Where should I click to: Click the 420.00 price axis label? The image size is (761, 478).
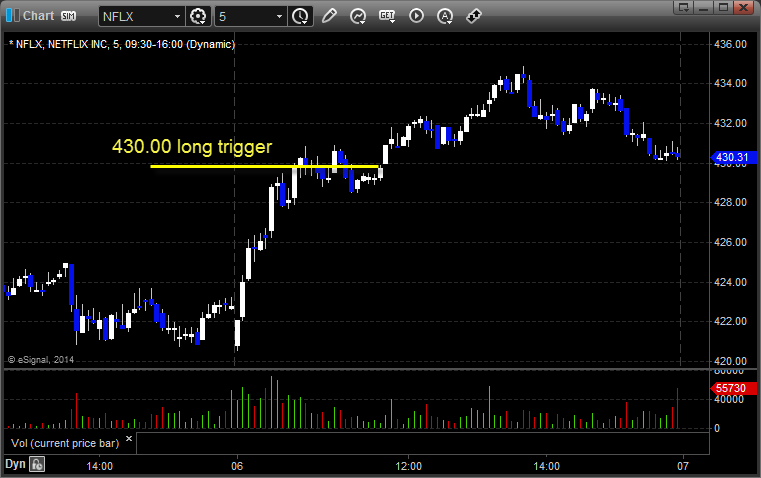click(730, 361)
